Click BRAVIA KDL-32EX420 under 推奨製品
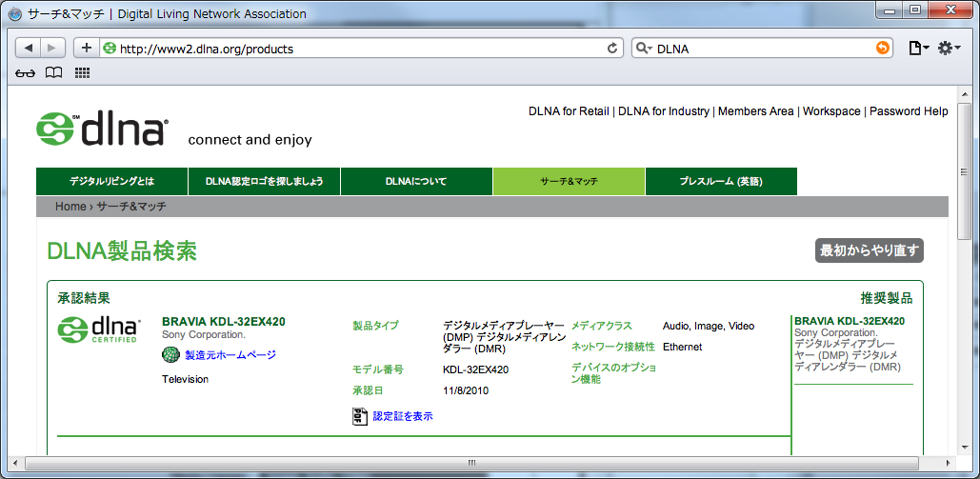 tap(850, 322)
